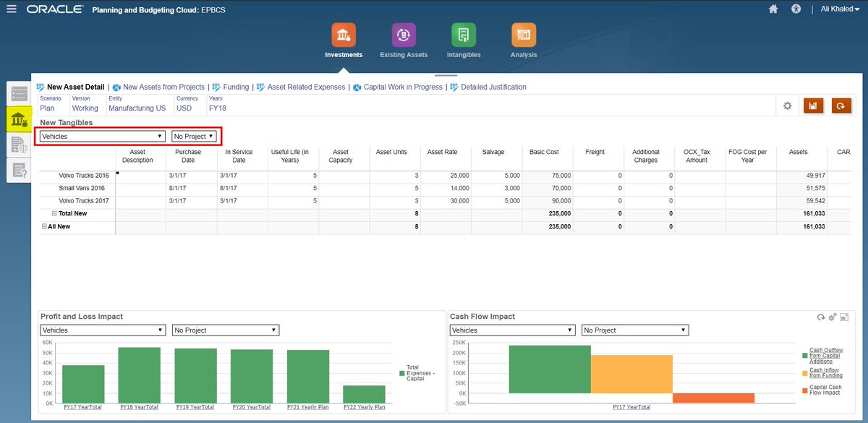Open the Investments cluster icon
868x423 pixels.
click(344, 35)
